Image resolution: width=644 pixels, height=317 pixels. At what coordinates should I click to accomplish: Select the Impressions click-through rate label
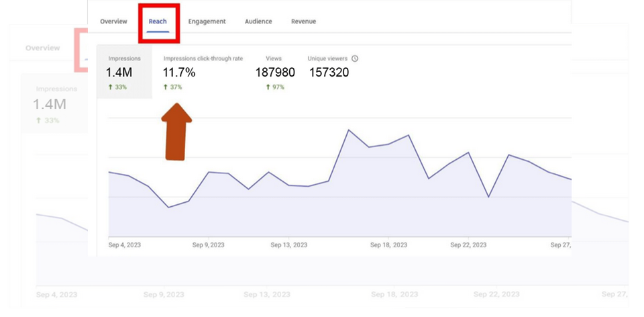coord(203,58)
